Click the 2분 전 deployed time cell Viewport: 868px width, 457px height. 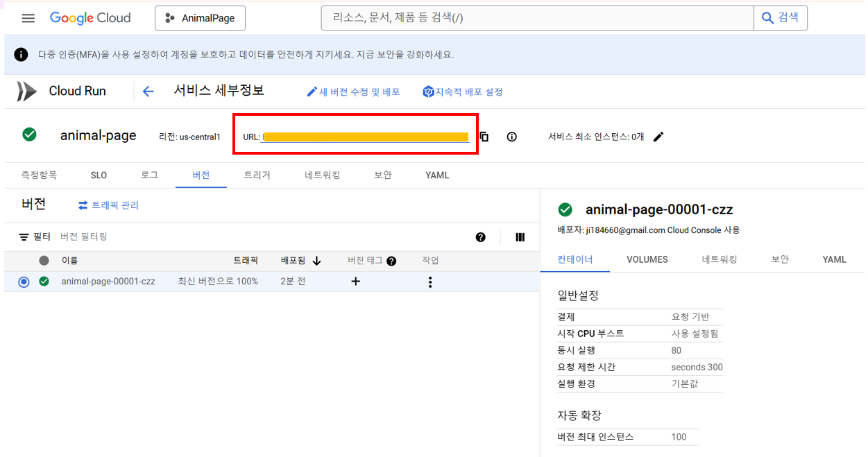pos(293,282)
